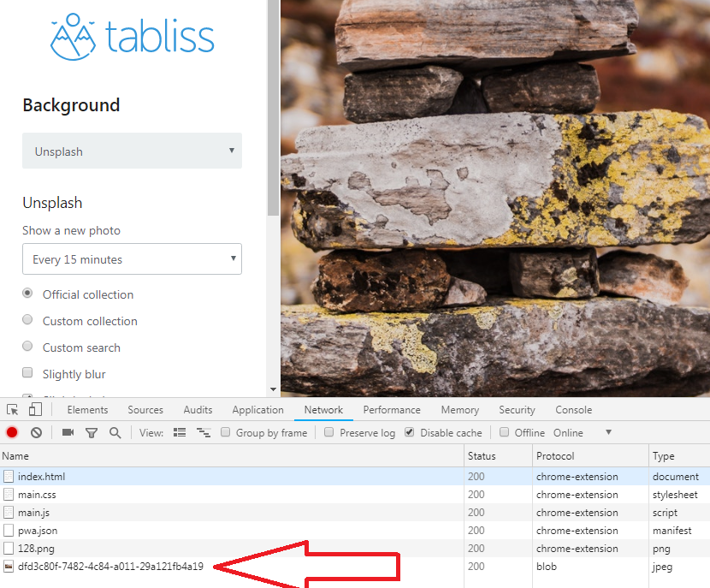The image size is (710, 588).
Task: Click the settings scrollbar down arrow
Action: click(273, 389)
